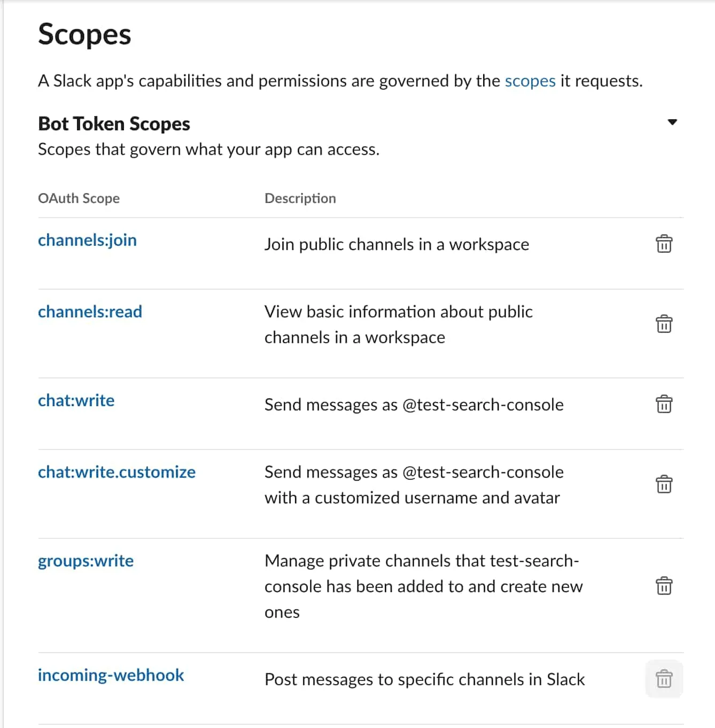Remove chat:write using its trash icon
The height and width of the screenshot is (728, 715).
pos(664,405)
